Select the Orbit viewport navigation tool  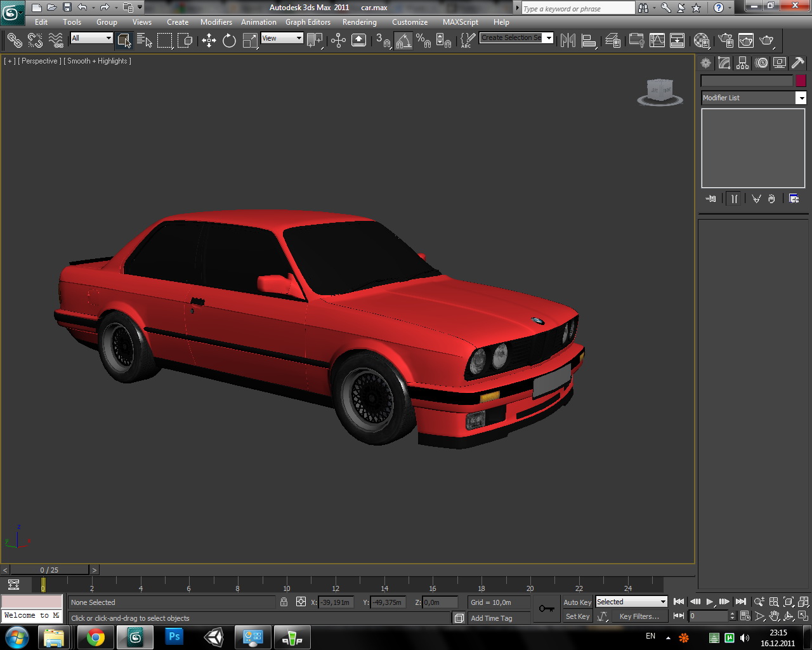click(789, 616)
